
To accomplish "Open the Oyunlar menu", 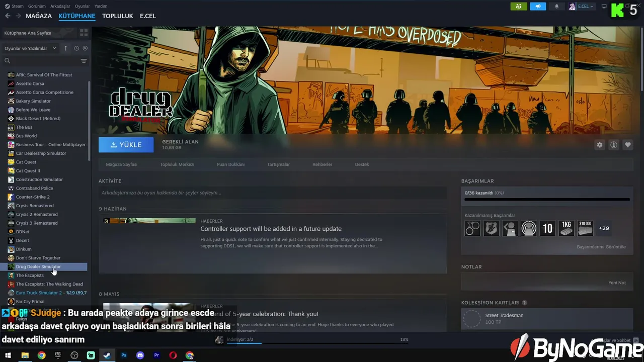I will coord(83,6).
